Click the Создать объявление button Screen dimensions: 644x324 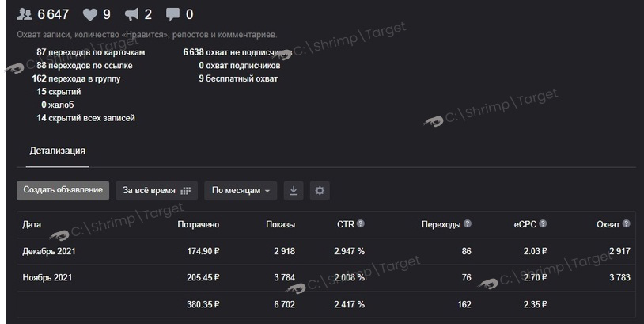[63, 190]
